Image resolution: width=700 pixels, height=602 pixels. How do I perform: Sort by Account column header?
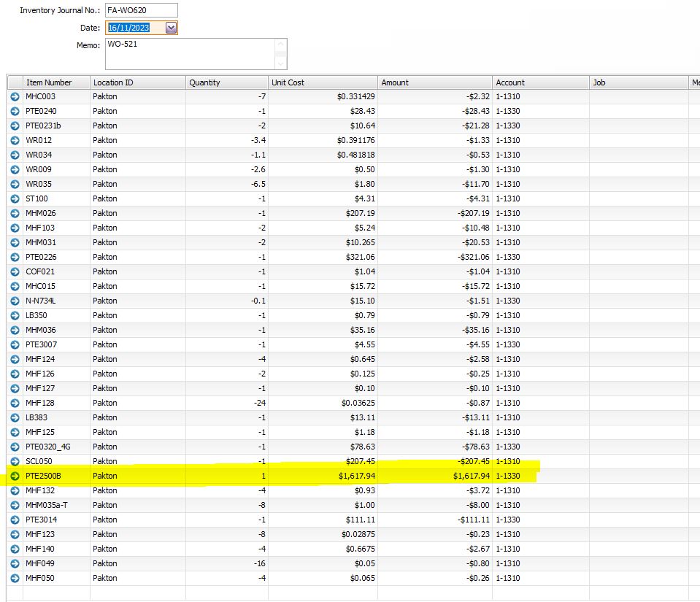coord(541,82)
